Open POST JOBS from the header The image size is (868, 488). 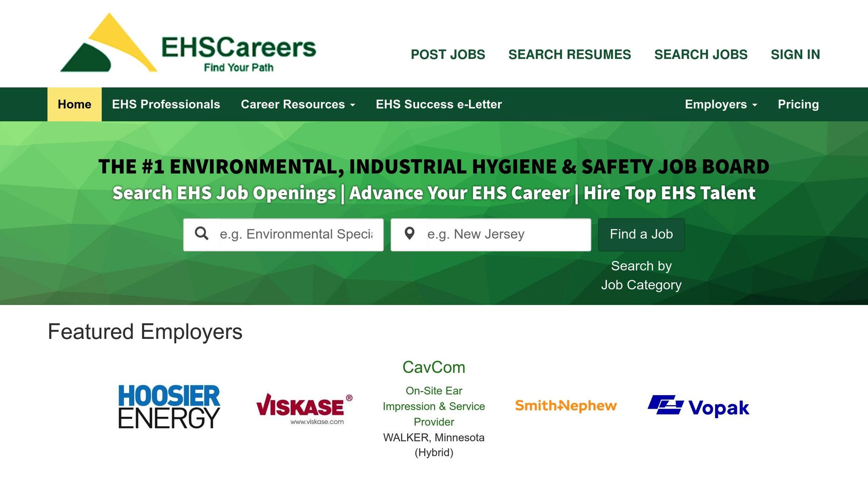click(448, 54)
